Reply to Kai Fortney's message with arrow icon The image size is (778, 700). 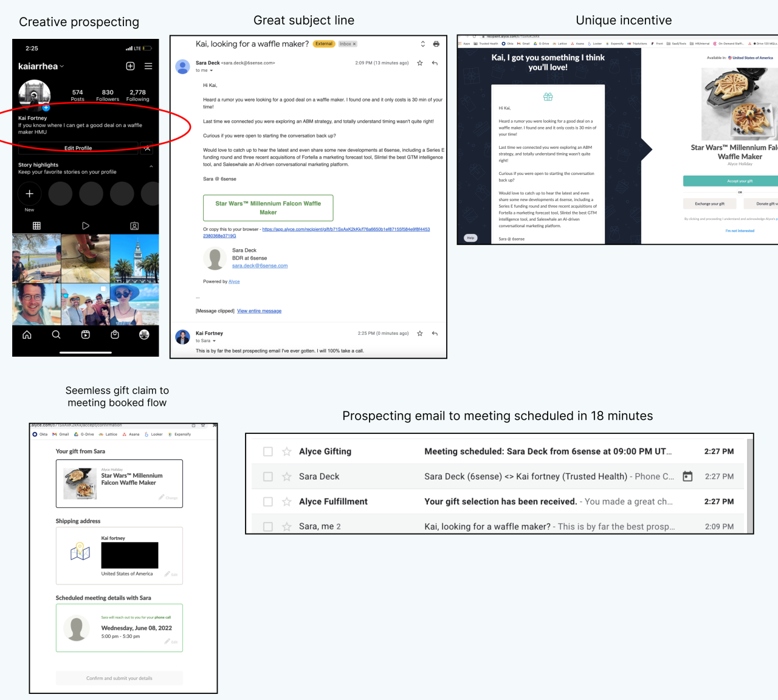pos(435,333)
